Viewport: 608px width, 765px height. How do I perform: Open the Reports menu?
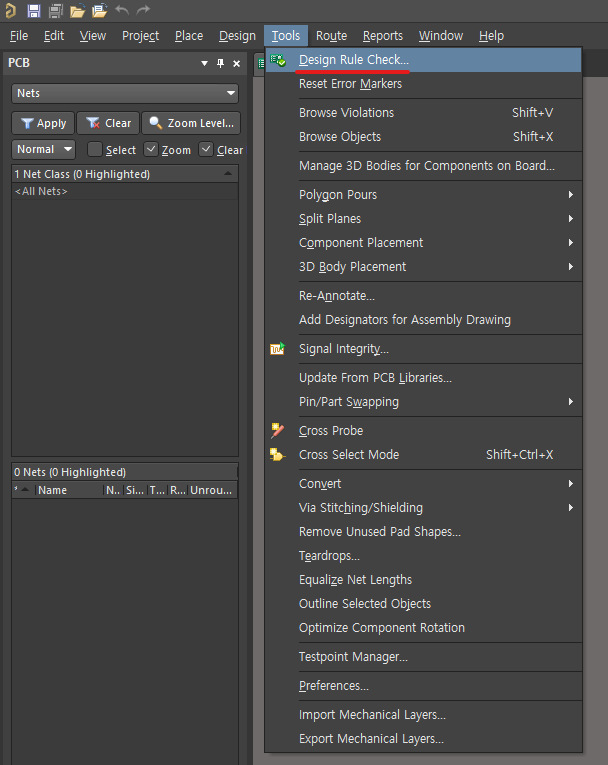383,36
